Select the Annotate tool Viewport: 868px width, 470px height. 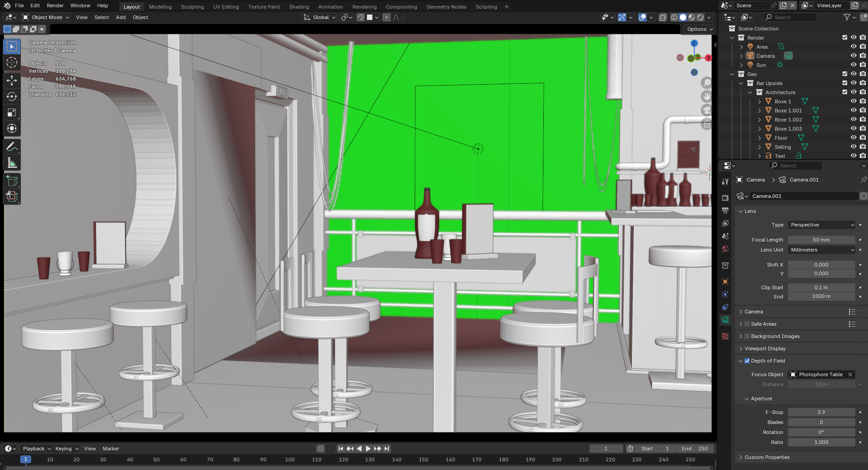coord(12,147)
